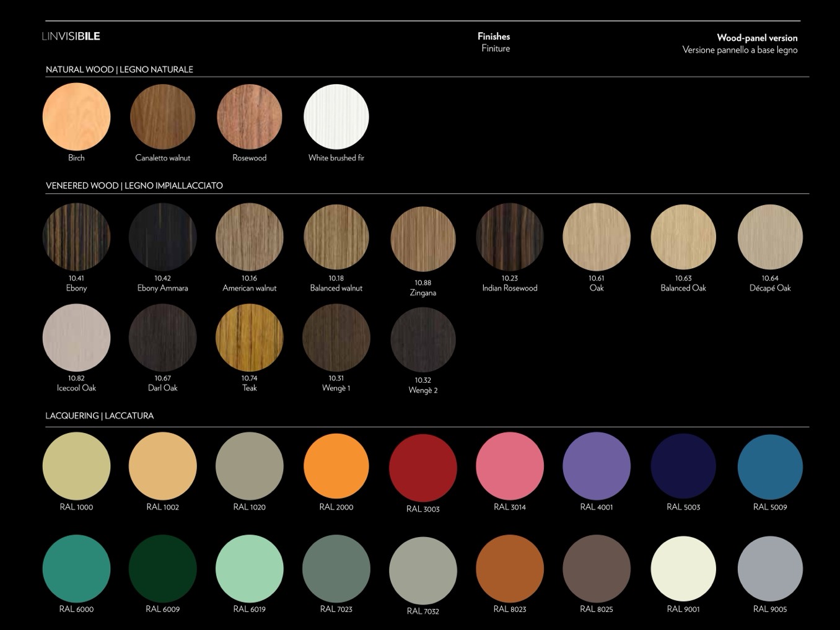Choose the 10.88 Zingana veneer circle

pyautogui.click(x=422, y=239)
